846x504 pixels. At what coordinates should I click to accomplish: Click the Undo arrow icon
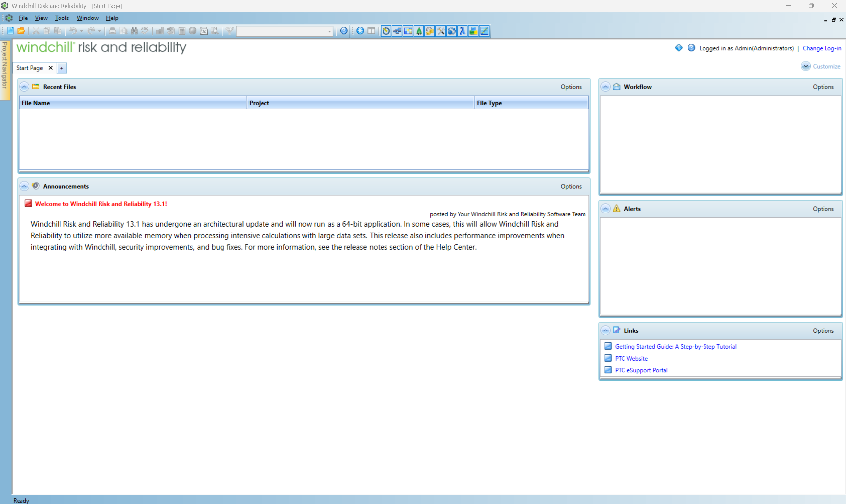73,31
